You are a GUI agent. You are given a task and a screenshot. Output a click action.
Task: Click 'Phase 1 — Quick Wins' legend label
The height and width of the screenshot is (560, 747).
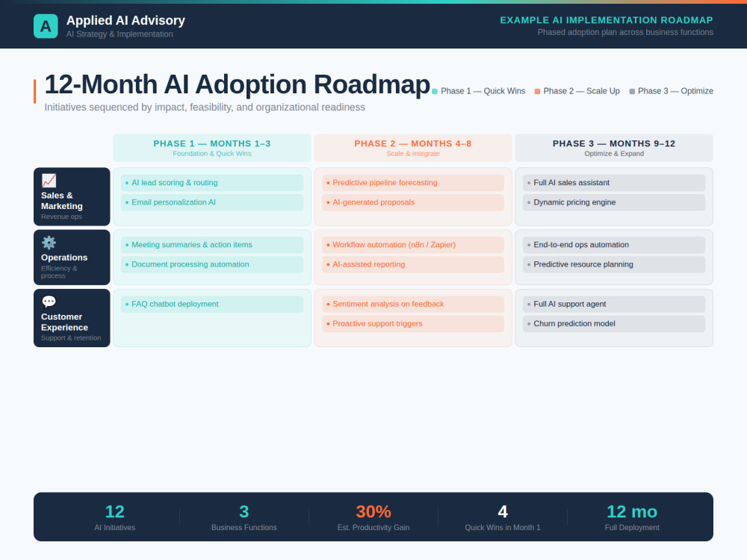(x=483, y=91)
